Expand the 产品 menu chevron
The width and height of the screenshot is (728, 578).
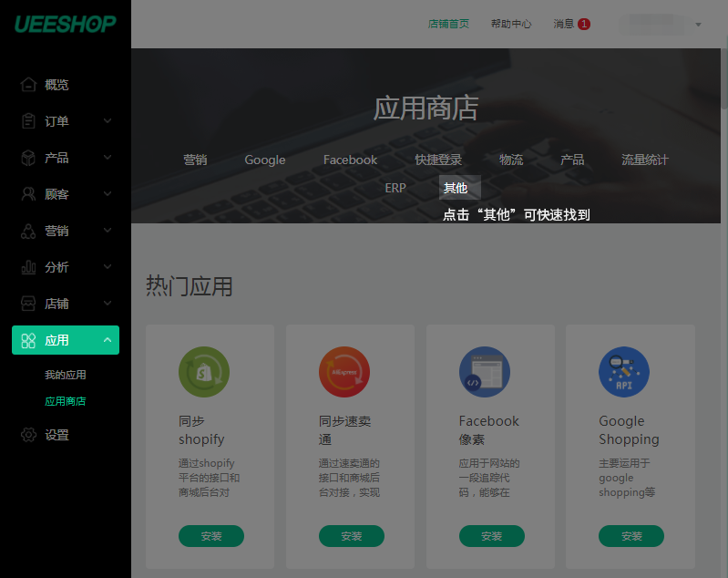(108, 158)
